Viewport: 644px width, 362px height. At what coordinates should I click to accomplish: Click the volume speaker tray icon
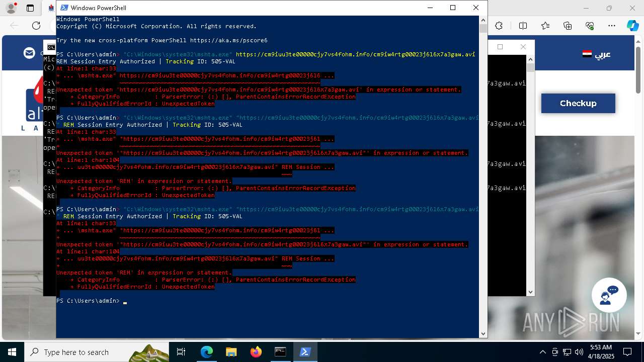point(579,352)
